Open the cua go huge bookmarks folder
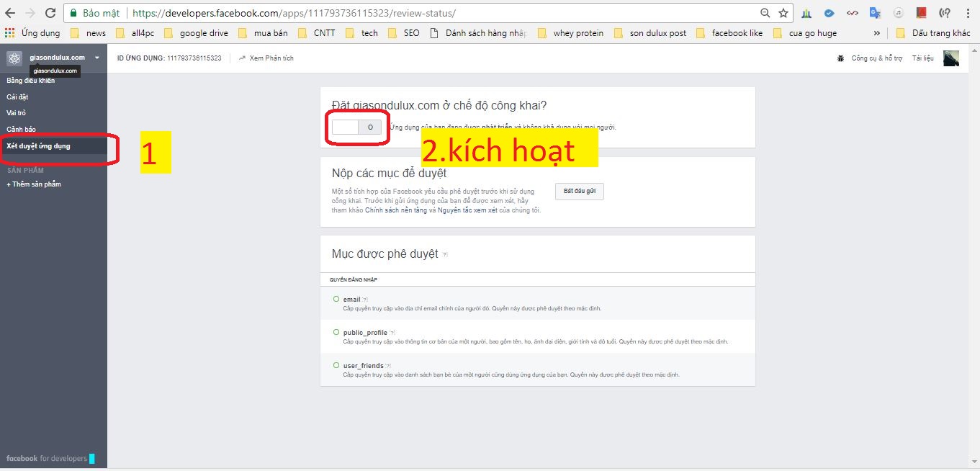 point(806,33)
